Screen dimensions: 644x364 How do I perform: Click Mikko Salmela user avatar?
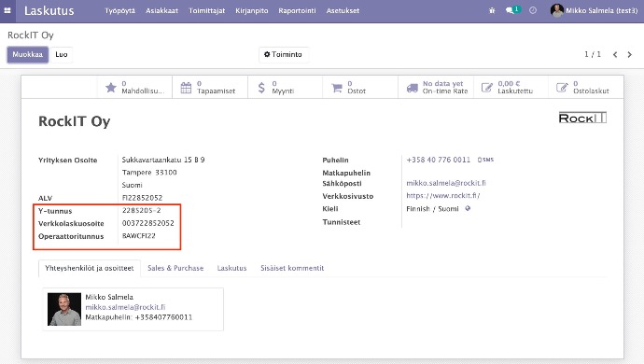point(557,10)
